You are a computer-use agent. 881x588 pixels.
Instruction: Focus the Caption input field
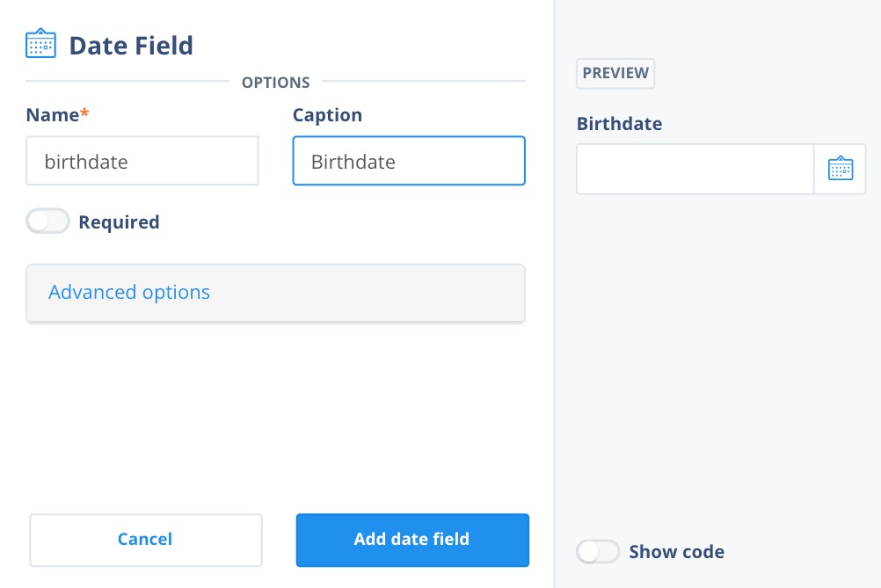click(x=409, y=161)
